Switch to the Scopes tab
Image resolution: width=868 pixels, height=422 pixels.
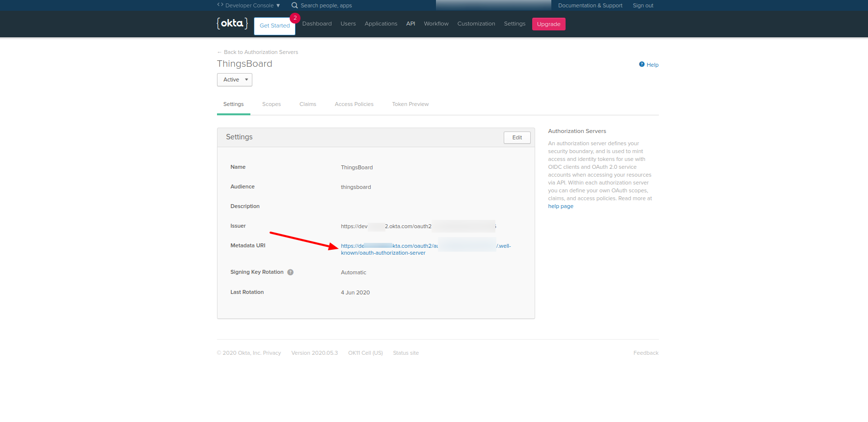271,104
